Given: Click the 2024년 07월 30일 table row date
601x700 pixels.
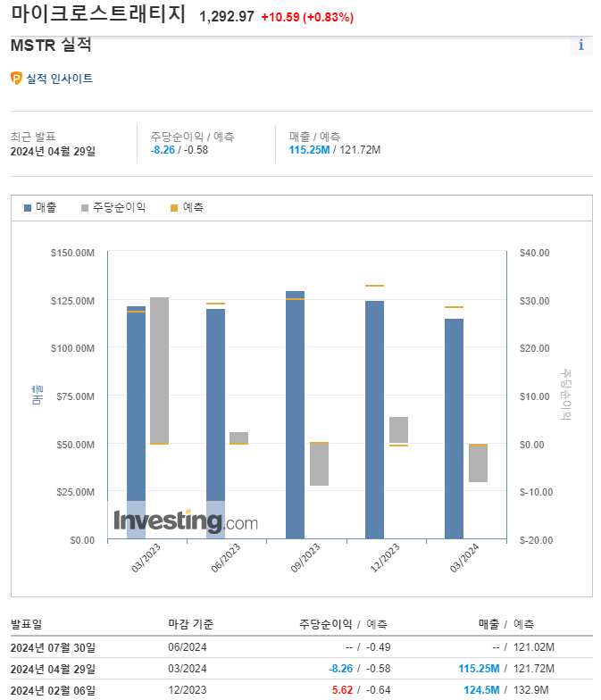Looking at the screenshot, I should (x=54, y=647).
